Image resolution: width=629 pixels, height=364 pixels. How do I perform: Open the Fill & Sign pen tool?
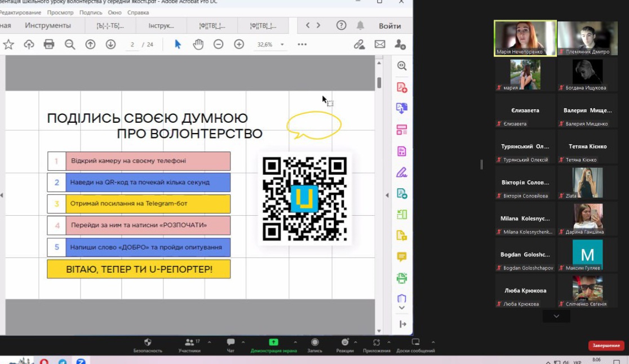(x=401, y=172)
